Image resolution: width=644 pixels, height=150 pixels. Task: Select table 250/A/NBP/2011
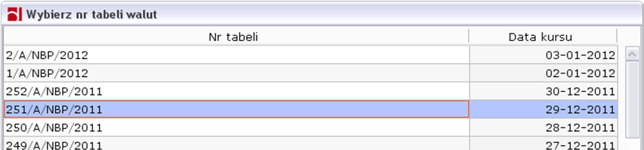click(x=236, y=127)
